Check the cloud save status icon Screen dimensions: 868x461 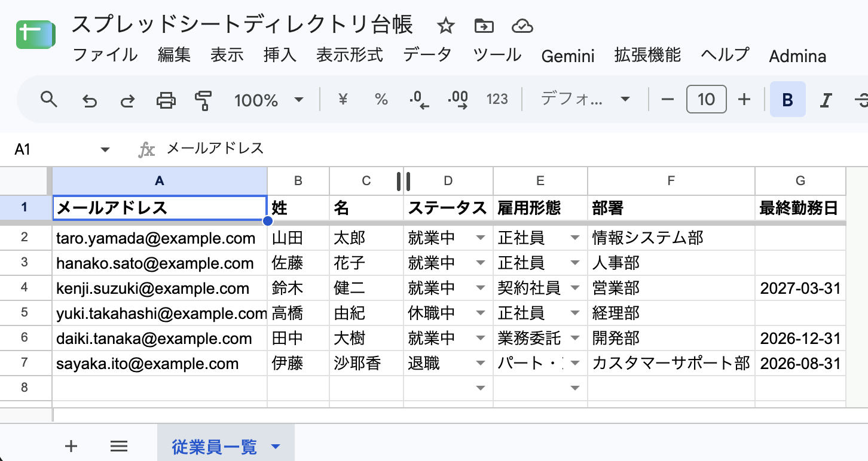tap(522, 26)
